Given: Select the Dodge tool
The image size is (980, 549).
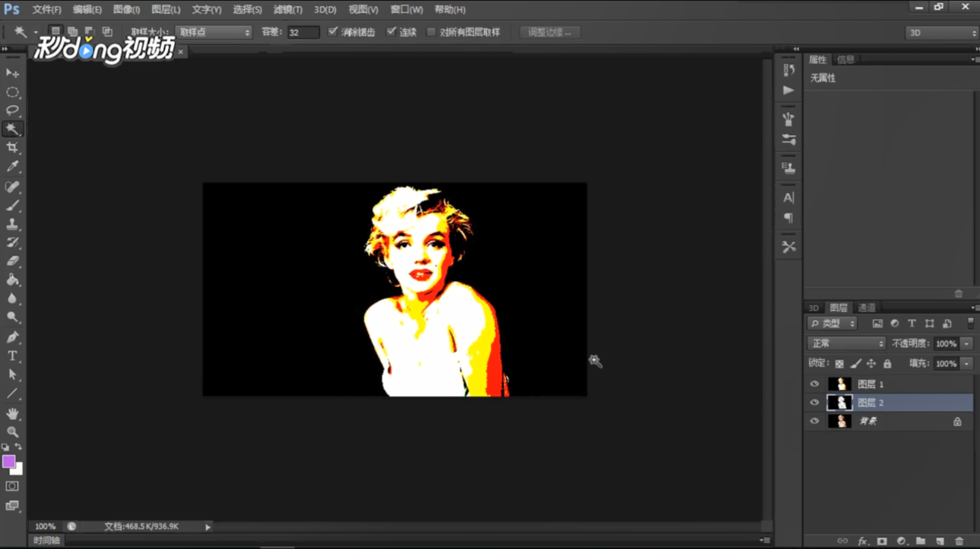Looking at the screenshot, I should [x=12, y=317].
